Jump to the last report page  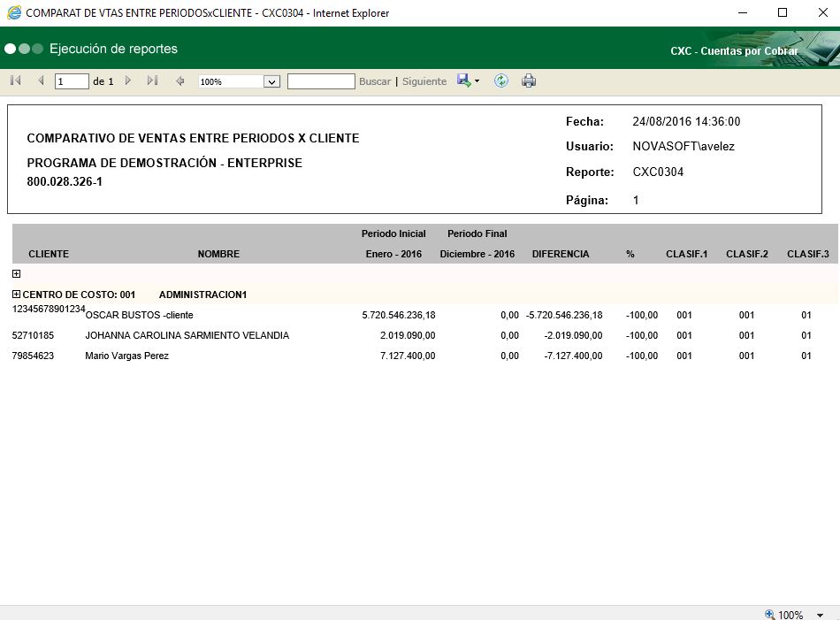(153, 80)
